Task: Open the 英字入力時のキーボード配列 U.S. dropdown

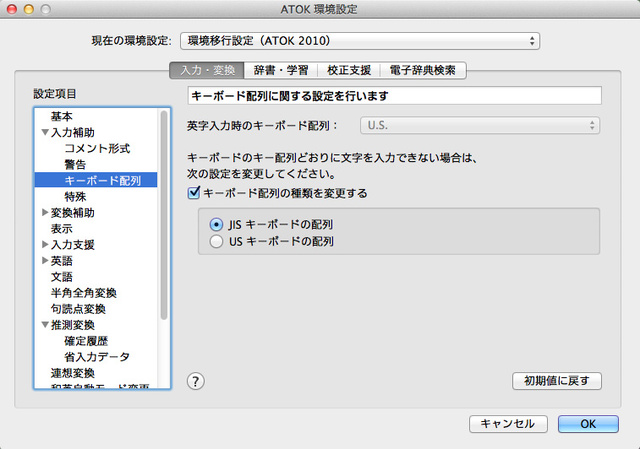Action: pyautogui.click(x=480, y=125)
